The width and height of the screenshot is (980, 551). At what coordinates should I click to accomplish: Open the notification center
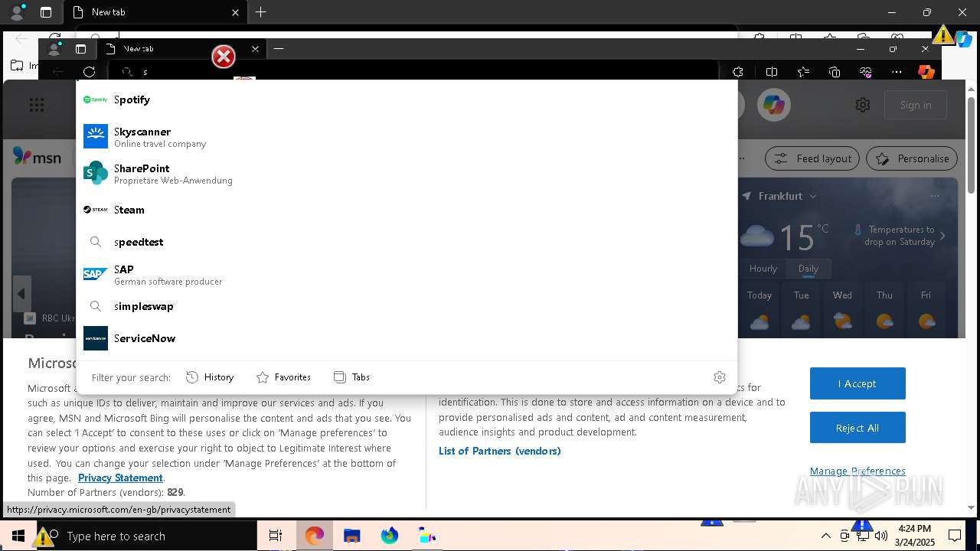point(955,536)
